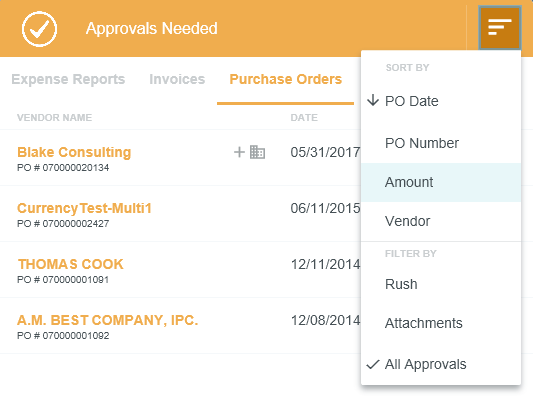Sort purchase orders by Vendor
Screen dimensions: 533x415
[441, 221]
